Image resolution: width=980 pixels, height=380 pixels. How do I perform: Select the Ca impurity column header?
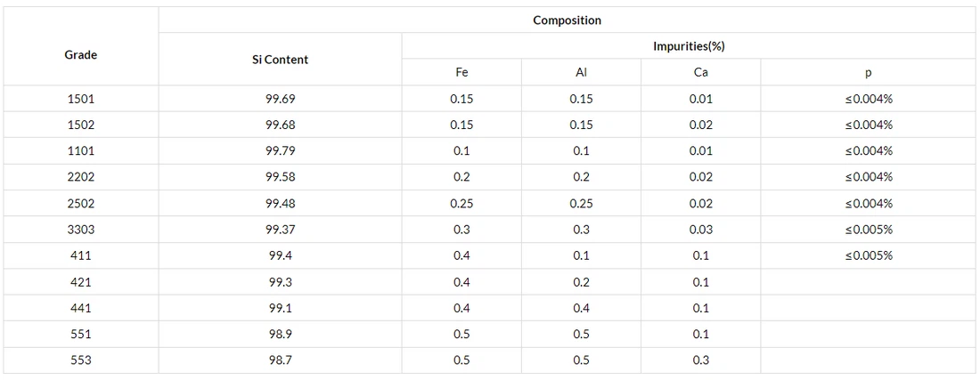click(700, 73)
